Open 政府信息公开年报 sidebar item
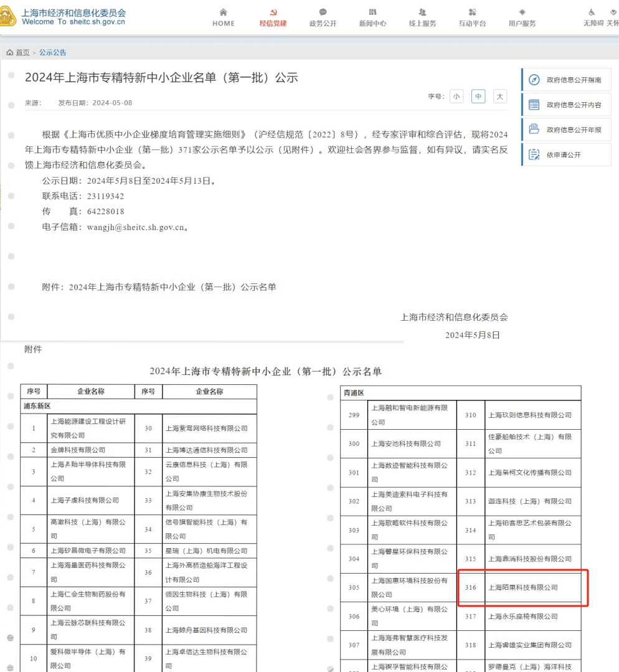Viewport: 619px width, 672px height. pyautogui.click(x=566, y=130)
